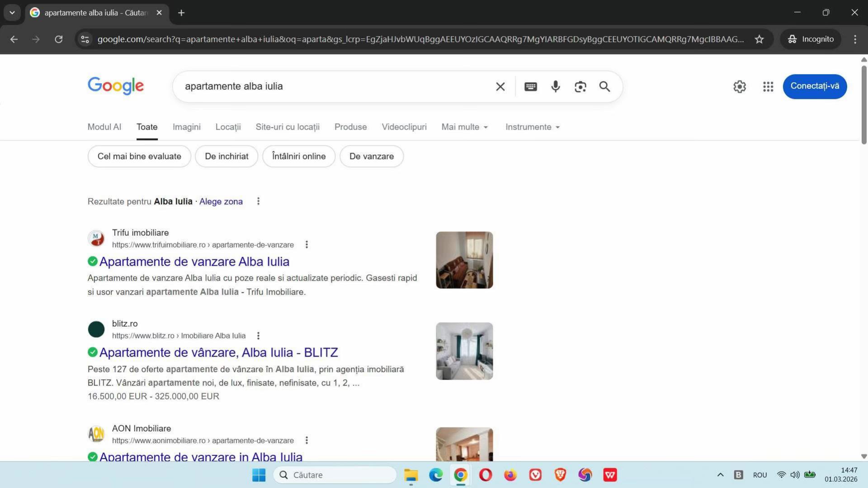The width and height of the screenshot is (868, 488).
Task: Click the scrollbar down arrow
Action: point(864,456)
